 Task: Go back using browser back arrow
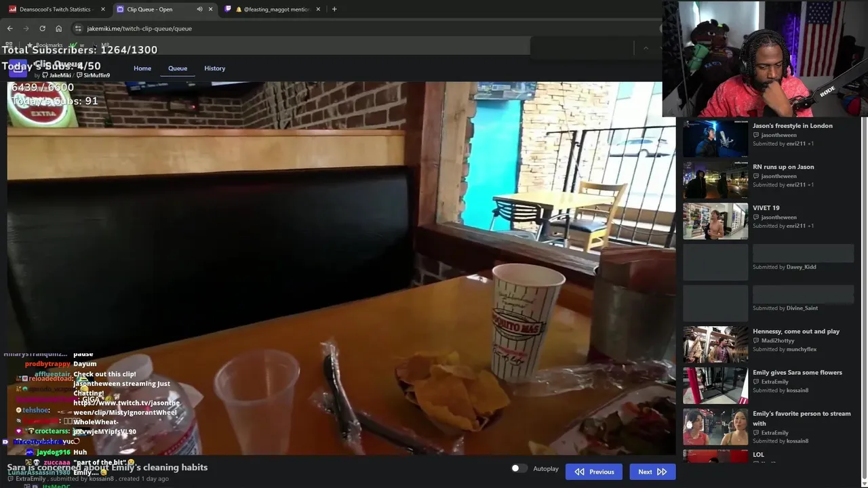(x=10, y=28)
